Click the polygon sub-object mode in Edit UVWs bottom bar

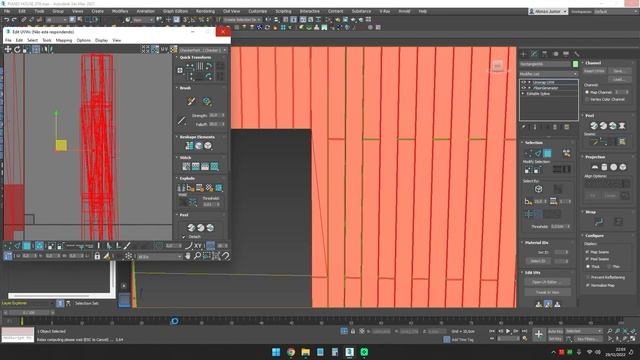[x=27, y=246]
